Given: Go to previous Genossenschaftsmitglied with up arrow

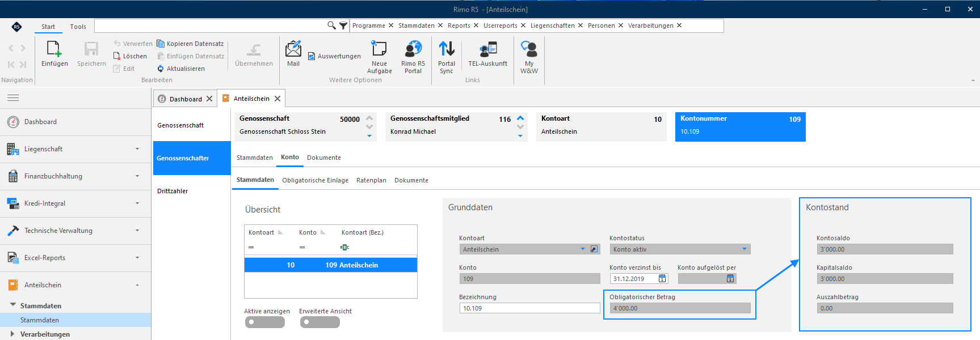Looking at the screenshot, I should click(x=520, y=118).
